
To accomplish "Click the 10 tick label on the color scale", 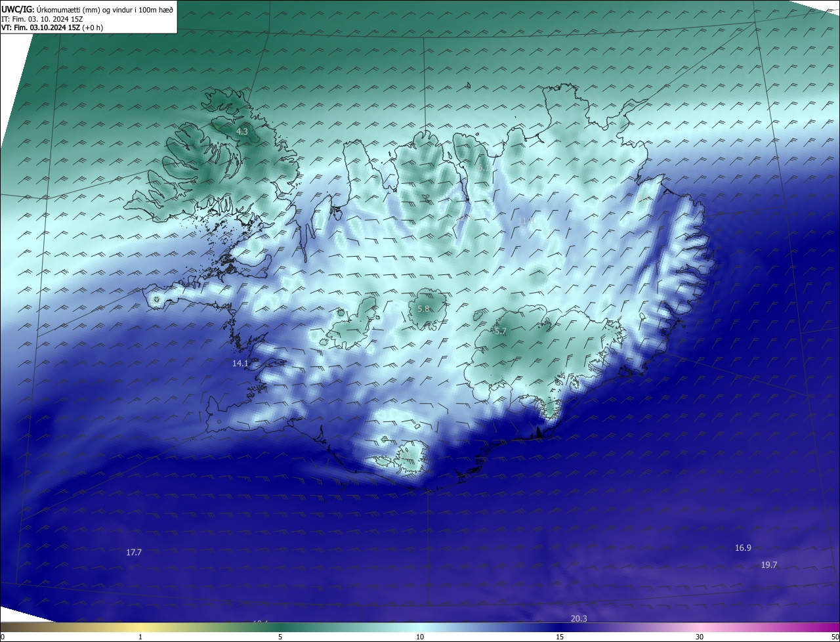I will 420,637.
